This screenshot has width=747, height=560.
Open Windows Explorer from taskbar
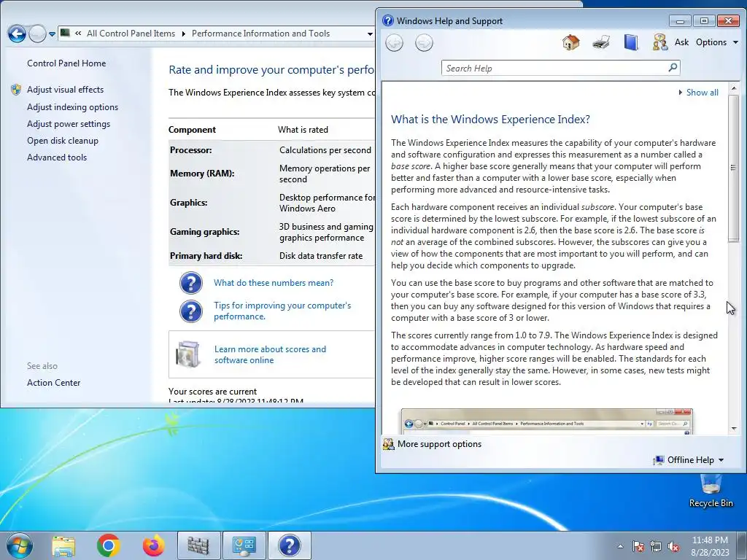pyautogui.click(x=63, y=545)
